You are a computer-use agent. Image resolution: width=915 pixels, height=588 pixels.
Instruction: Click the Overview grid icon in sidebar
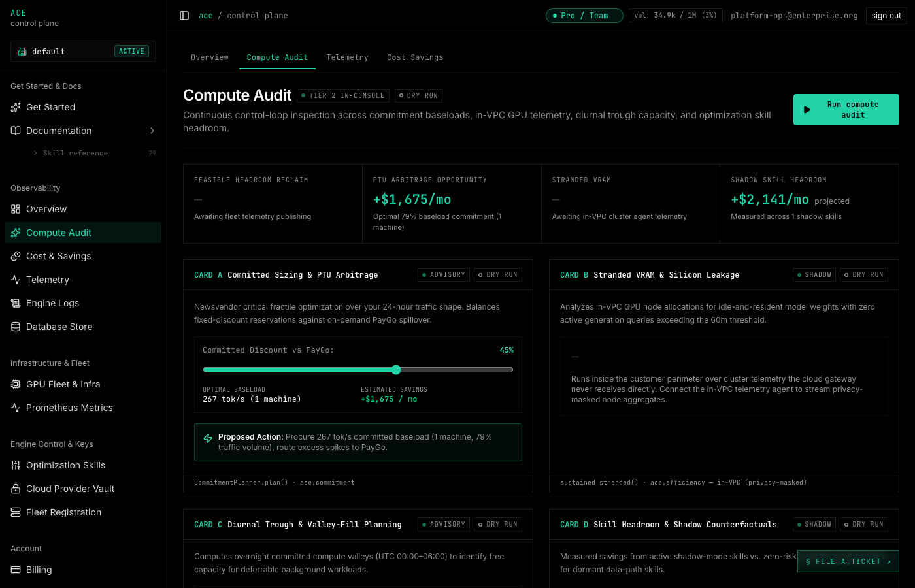16,209
